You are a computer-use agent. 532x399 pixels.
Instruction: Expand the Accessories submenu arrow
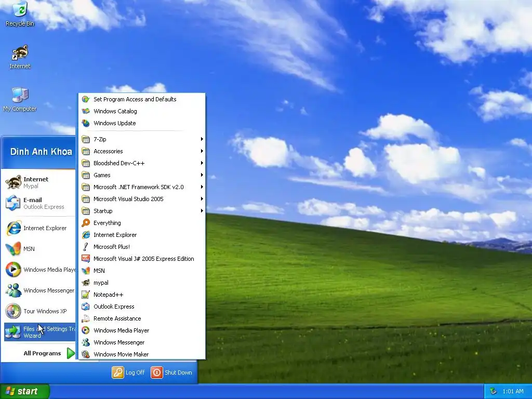(x=202, y=151)
